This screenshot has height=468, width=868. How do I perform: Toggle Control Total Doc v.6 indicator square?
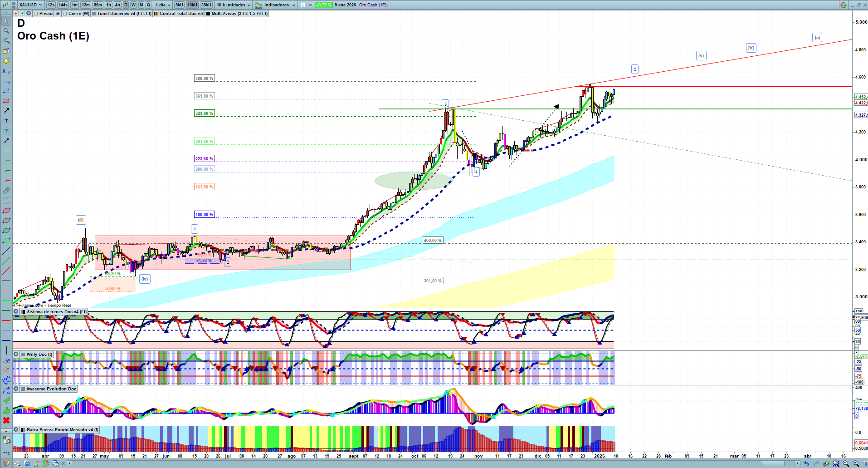pos(156,14)
